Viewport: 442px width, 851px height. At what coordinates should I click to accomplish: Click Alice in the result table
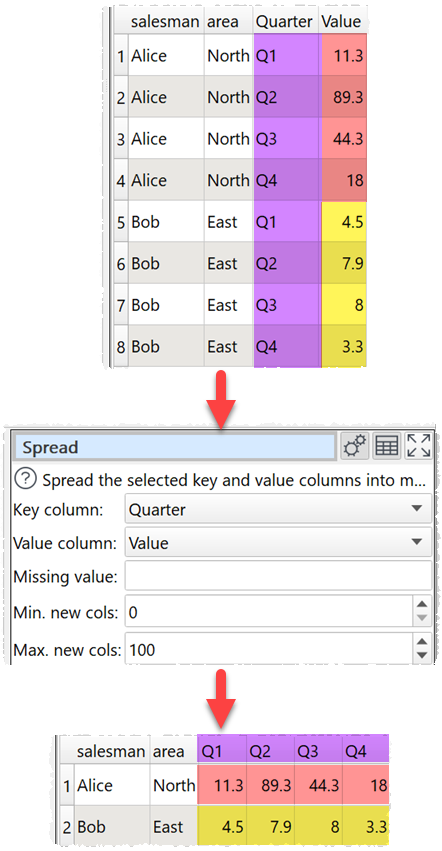(111, 785)
